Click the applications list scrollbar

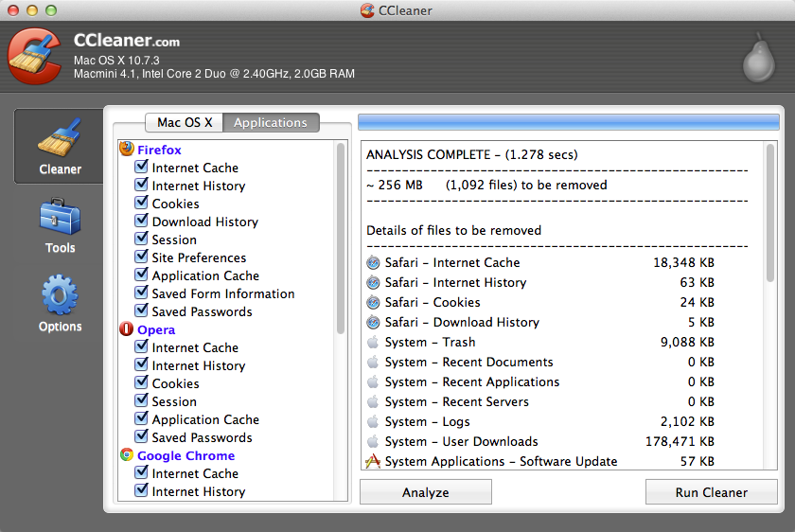click(340, 239)
